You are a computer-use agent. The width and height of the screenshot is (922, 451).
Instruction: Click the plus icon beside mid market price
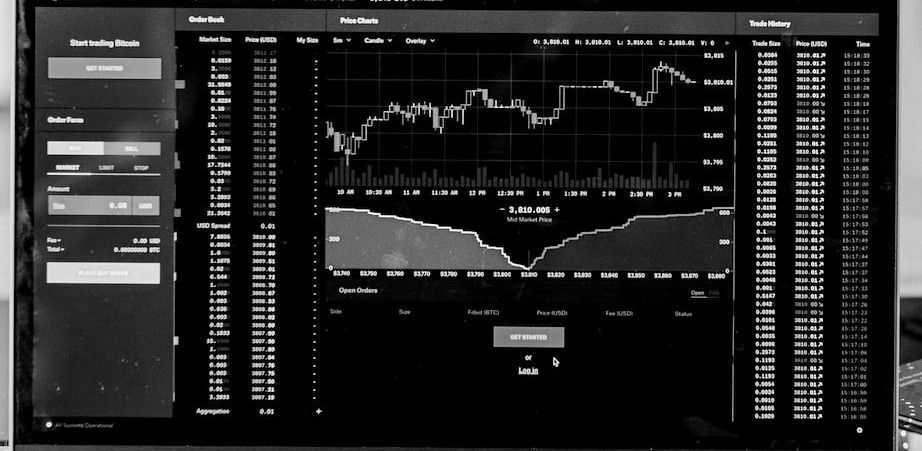(x=557, y=209)
